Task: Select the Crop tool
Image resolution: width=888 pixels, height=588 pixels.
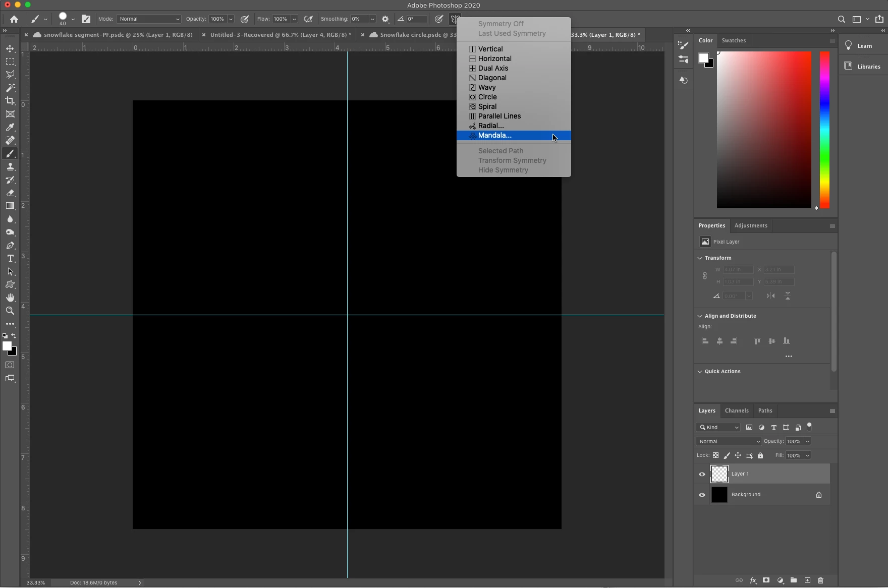Action: click(10, 101)
